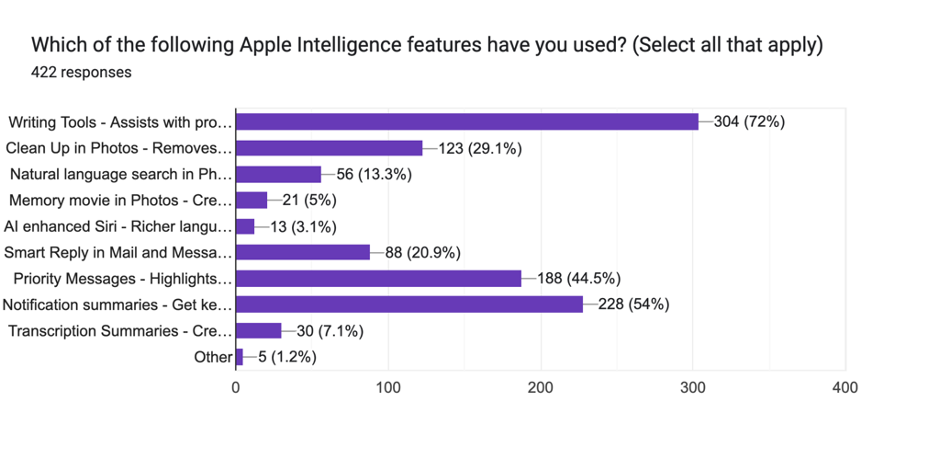Click the "228 (54%)" value label
This screenshot has width=941, height=449.
click(x=633, y=304)
